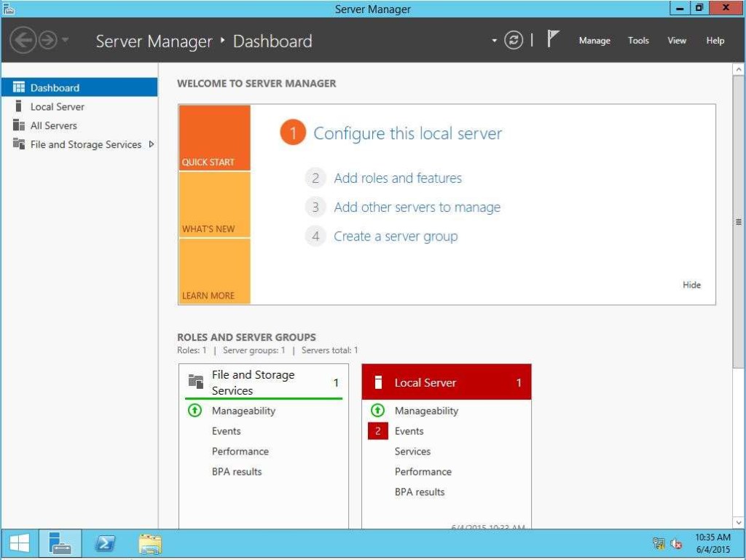The width and height of the screenshot is (746, 560).
Task: Open the Manage menu
Action: pyautogui.click(x=594, y=41)
